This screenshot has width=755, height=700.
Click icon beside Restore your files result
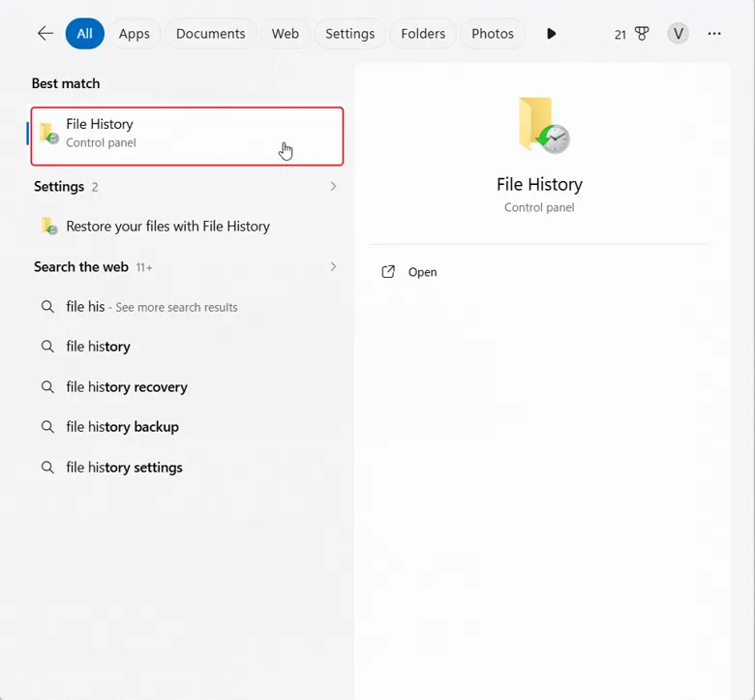[48, 226]
